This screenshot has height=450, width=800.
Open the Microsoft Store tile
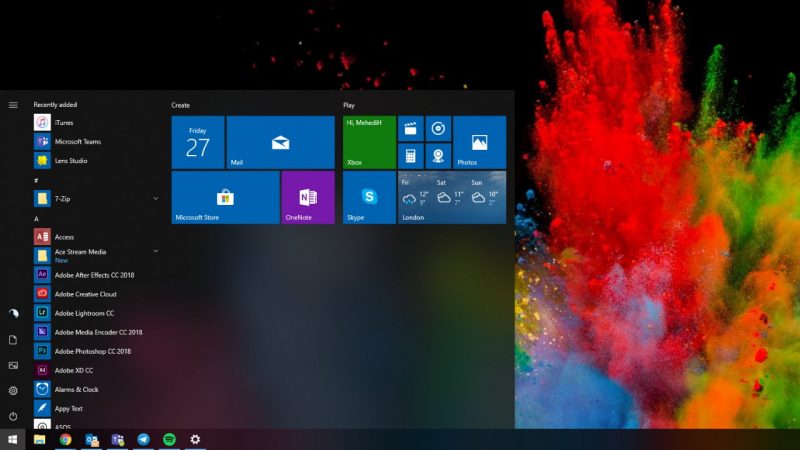tap(226, 197)
